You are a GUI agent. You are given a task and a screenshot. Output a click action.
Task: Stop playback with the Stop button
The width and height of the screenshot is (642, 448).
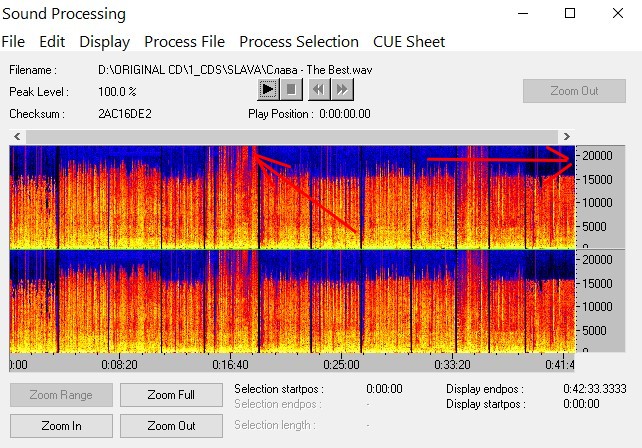291,89
